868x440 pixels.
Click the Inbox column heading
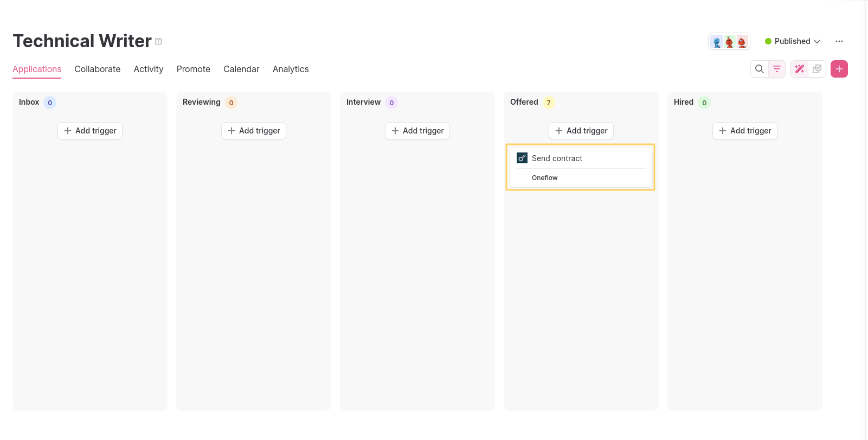[29, 102]
